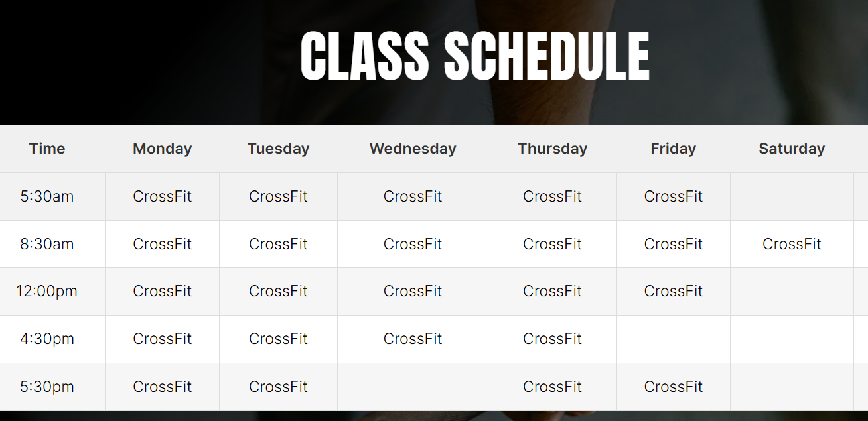
Task: Click the CLASS SCHEDULE heading
Action: (x=474, y=56)
